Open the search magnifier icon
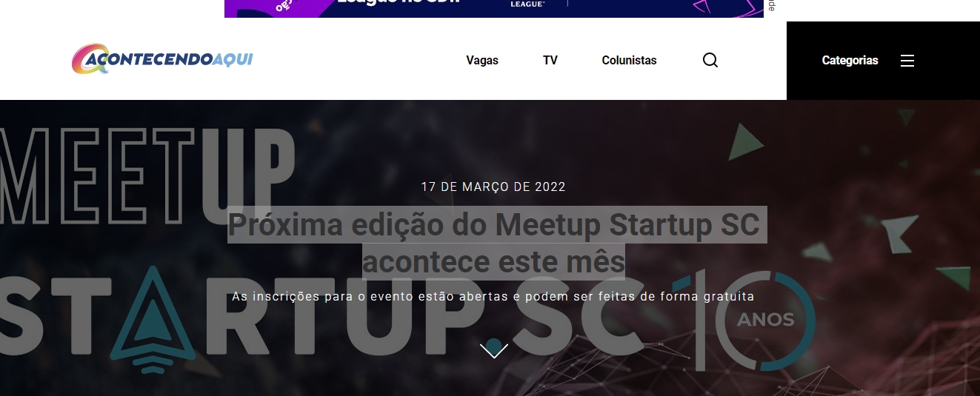Viewport: 980px width, 396px height. pyautogui.click(x=710, y=60)
